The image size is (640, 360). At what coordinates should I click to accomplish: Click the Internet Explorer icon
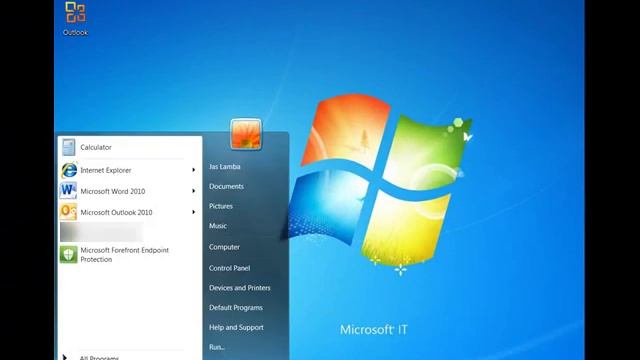pos(69,170)
